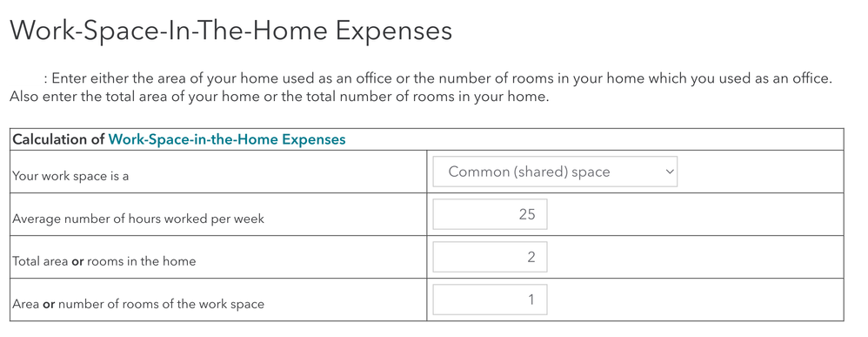This screenshot has width=868, height=337.
Task: Click the "Total area or rooms in the home" label
Action: 104,261
